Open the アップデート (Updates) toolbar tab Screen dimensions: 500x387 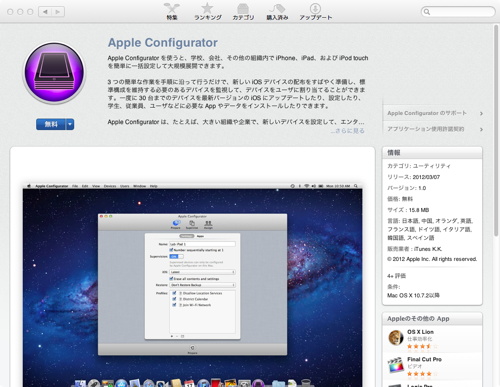click(x=315, y=11)
